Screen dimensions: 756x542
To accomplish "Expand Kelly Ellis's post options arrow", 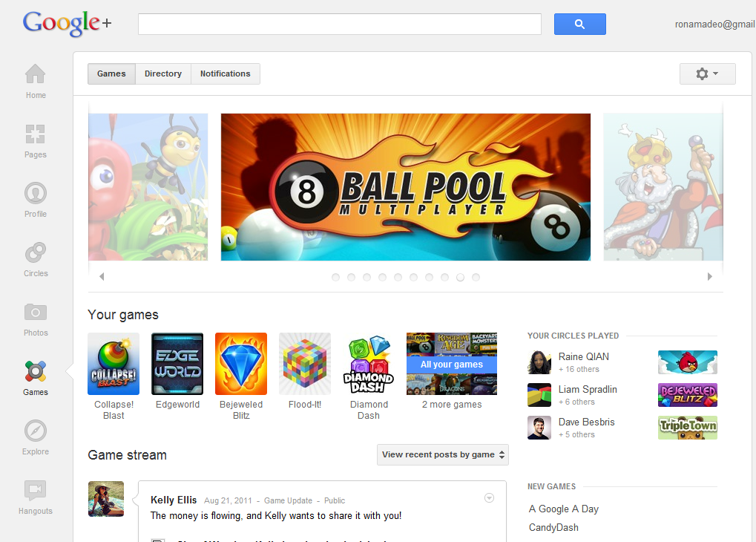I will pos(489,498).
